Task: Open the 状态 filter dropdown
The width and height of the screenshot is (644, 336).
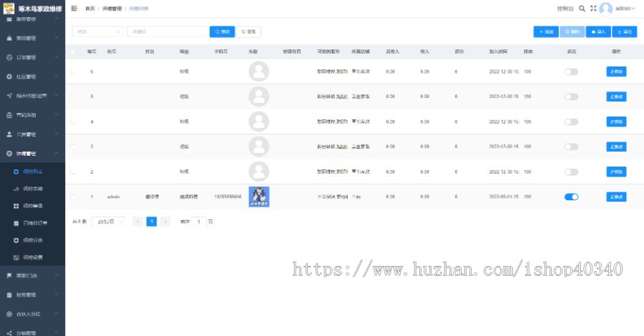Action: [x=98, y=31]
